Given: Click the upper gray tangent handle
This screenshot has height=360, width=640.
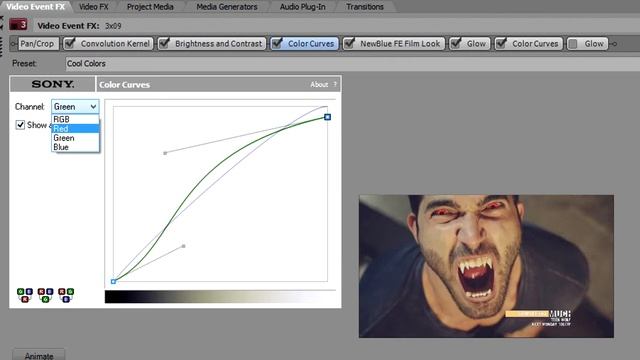Looking at the screenshot, I should [165, 153].
